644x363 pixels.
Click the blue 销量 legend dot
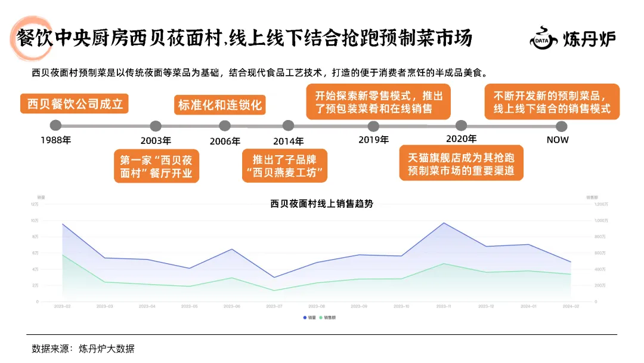[x=305, y=318]
